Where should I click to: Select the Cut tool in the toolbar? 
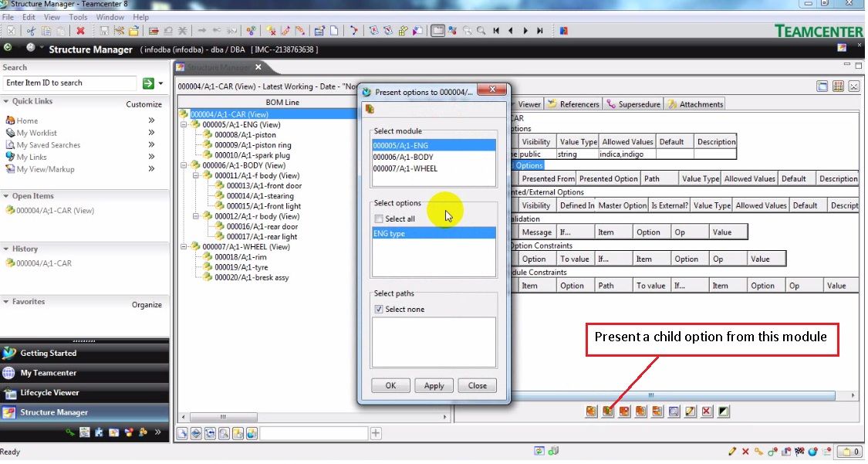(x=31, y=30)
